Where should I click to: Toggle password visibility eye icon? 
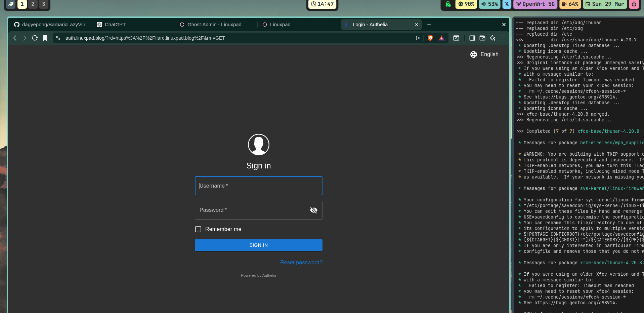pyautogui.click(x=313, y=210)
